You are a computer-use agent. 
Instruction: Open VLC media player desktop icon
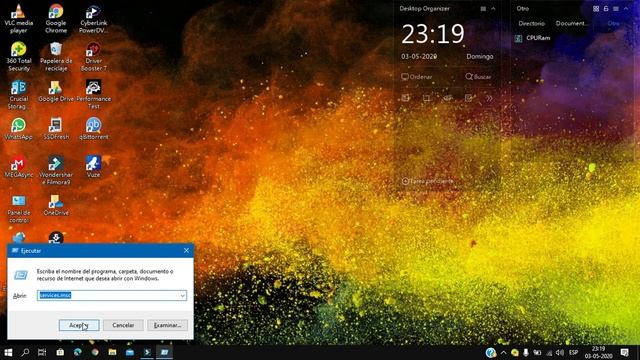click(x=18, y=18)
